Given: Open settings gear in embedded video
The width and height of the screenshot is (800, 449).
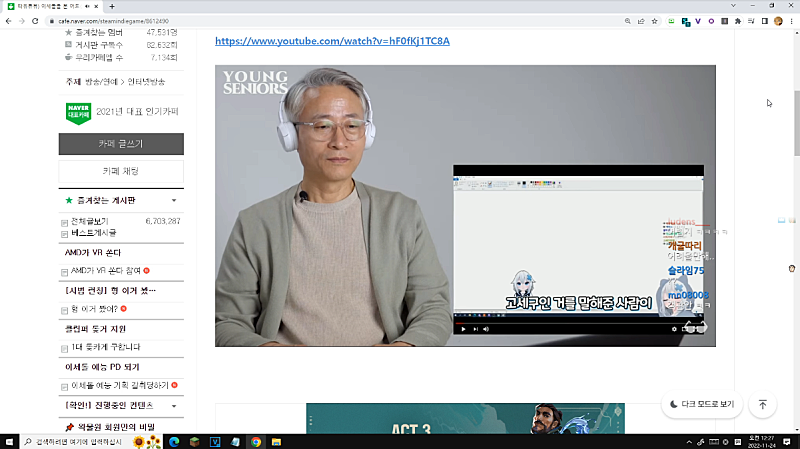Looking at the screenshot, I should [673, 328].
